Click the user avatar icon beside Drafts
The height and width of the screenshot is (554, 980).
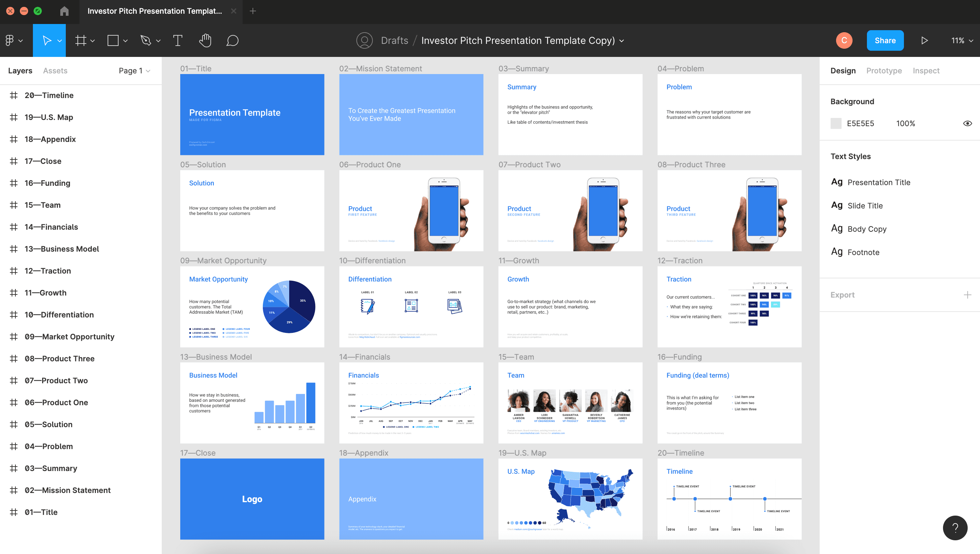pyautogui.click(x=364, y=40)
